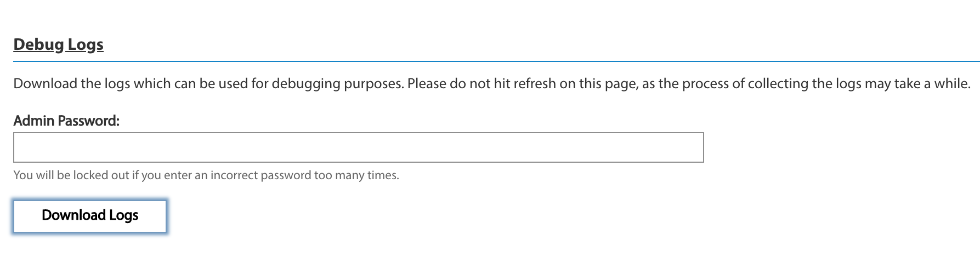Click the word "Download" on the button
Viewport: 980px width, 263px height.
(x=73, y=215)
